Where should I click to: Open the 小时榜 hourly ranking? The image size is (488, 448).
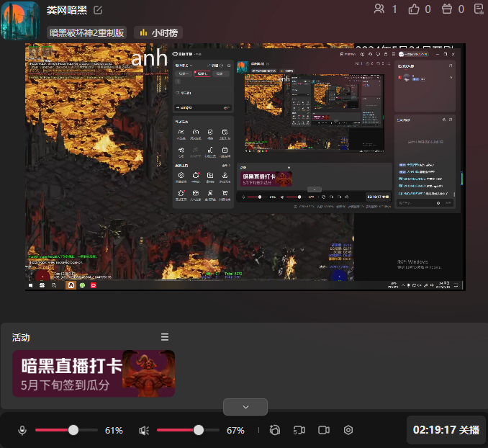158,32
